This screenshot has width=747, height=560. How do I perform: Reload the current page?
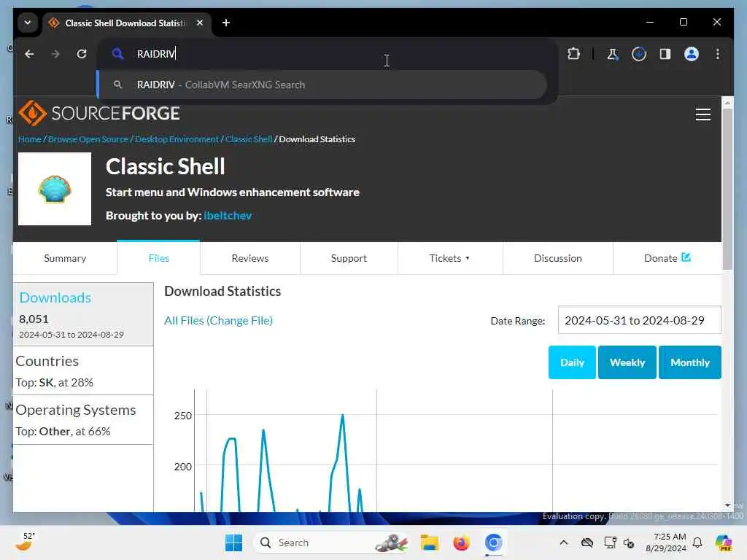tap(82, 54)
